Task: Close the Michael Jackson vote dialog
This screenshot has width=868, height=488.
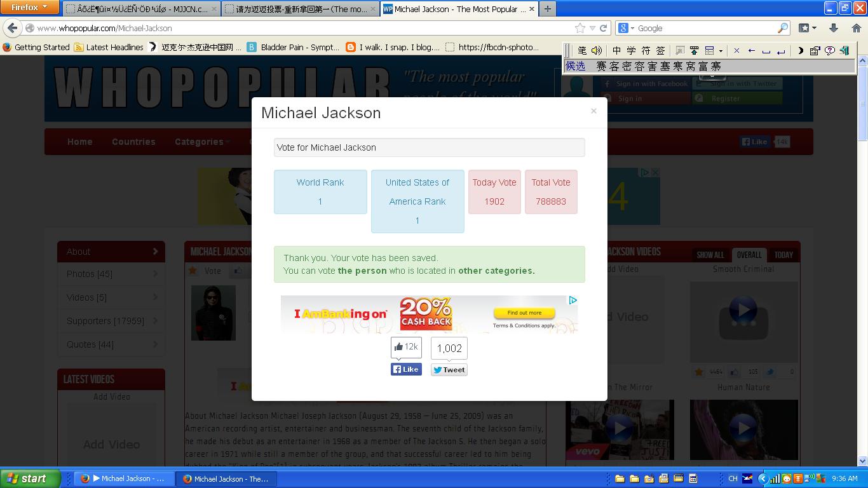Action: pos(593,111)
